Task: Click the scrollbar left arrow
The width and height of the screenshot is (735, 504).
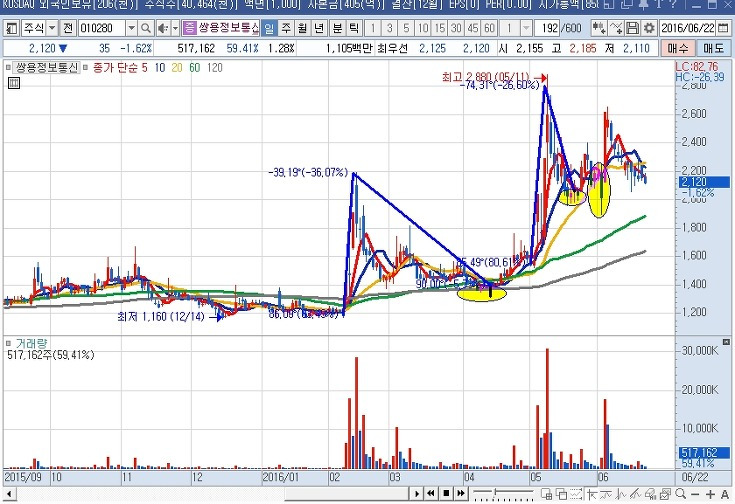Action: pos(8,494)
